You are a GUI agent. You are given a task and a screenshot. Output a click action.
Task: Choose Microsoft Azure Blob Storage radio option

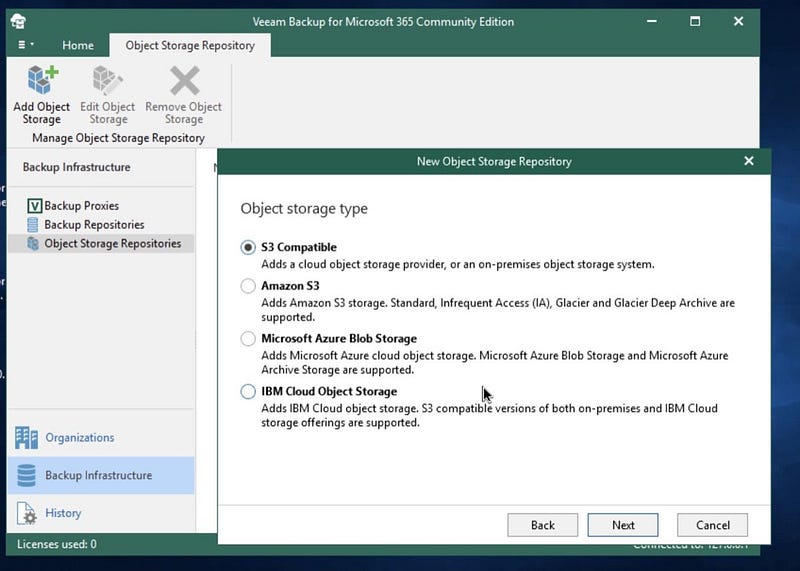[x=248, y=338]
